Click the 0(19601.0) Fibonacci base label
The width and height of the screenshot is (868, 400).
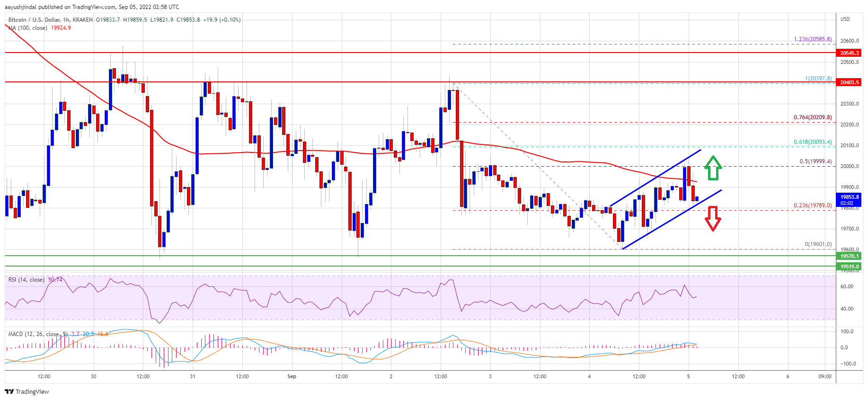point(818,244)
